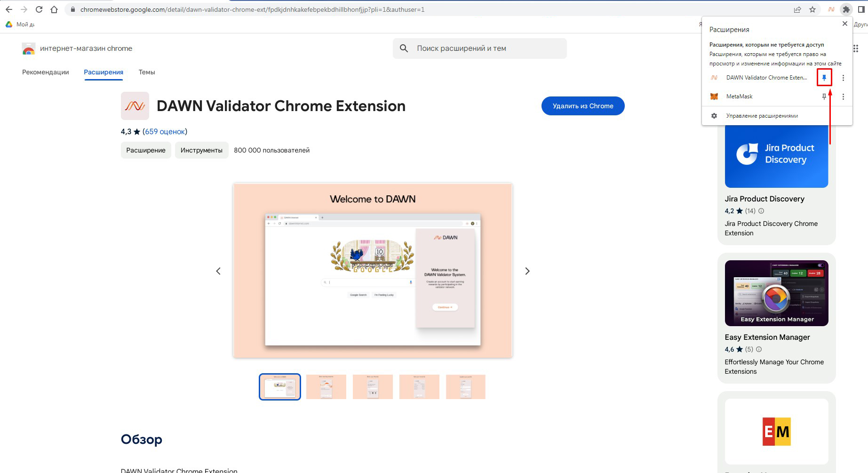Toggle the browser side panel icon
Viewport: 868px width, 473px height.
coord(861,9)
